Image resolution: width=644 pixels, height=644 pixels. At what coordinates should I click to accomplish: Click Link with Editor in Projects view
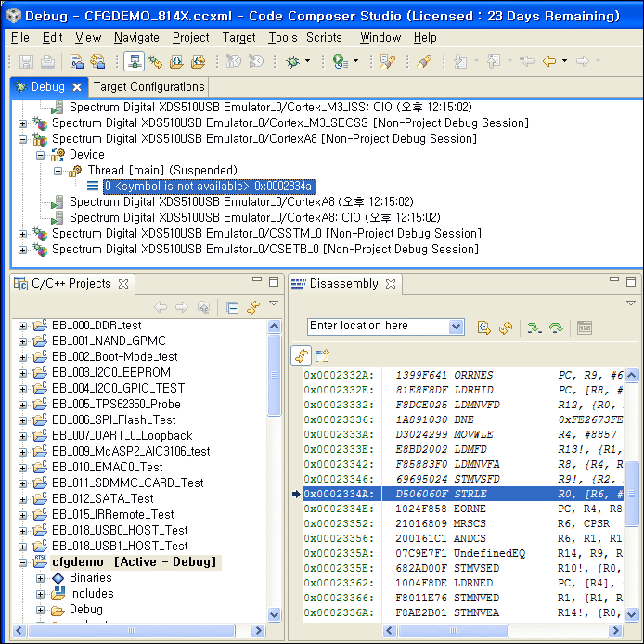(x=253, y=307)
